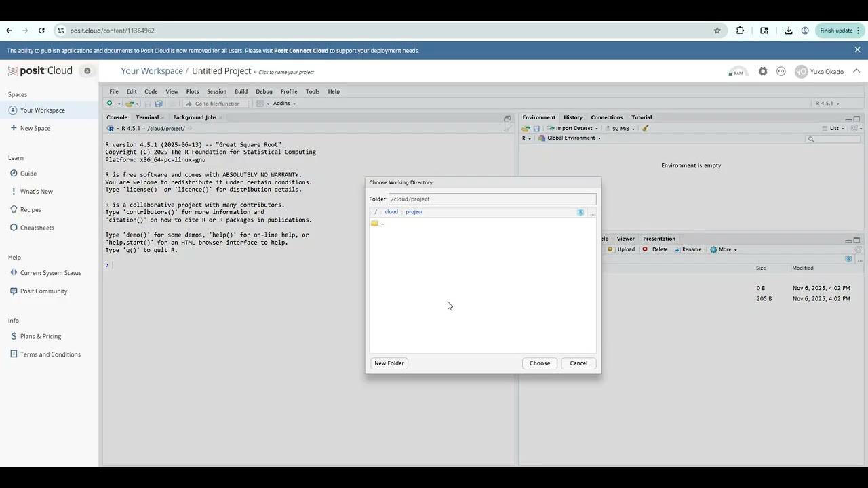This screenshot has height=488, width=868.
Task: Open the parent '..' folder in dialog
Action: point(378,223)
